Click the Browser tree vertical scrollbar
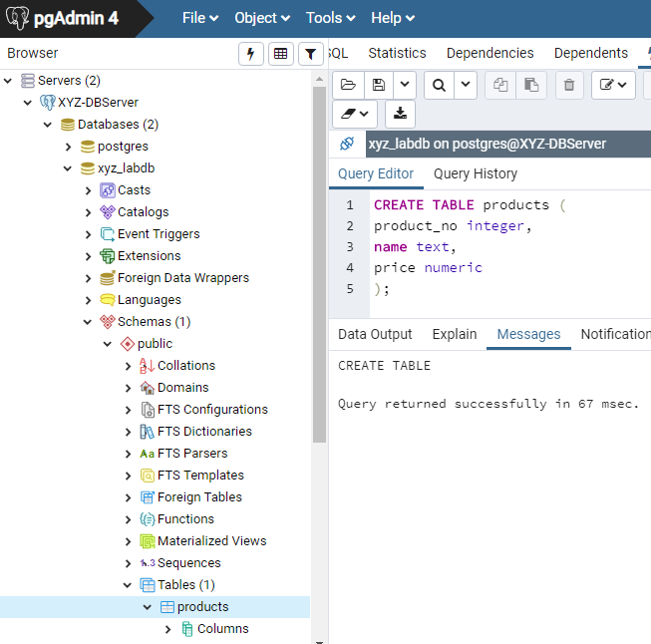Screen dimensions: 651x644 [319, 264]
